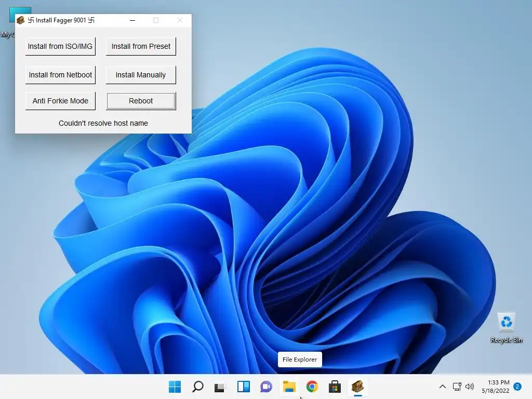Click the volume speaker tray icon
The height and width of the screenshot is (399, 532).
tap(470, 387)
